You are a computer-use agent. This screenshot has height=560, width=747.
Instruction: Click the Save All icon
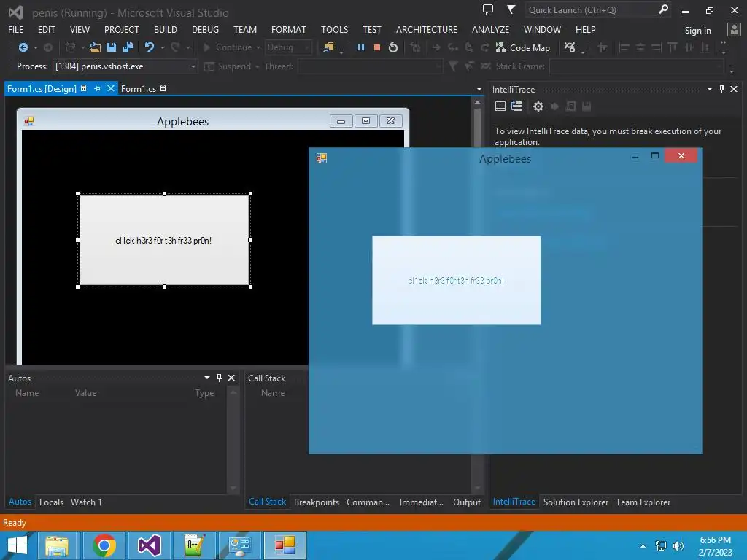click(x=128, y=47)
